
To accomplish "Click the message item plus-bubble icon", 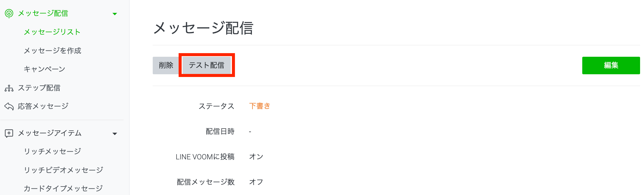I will point(9,133).
